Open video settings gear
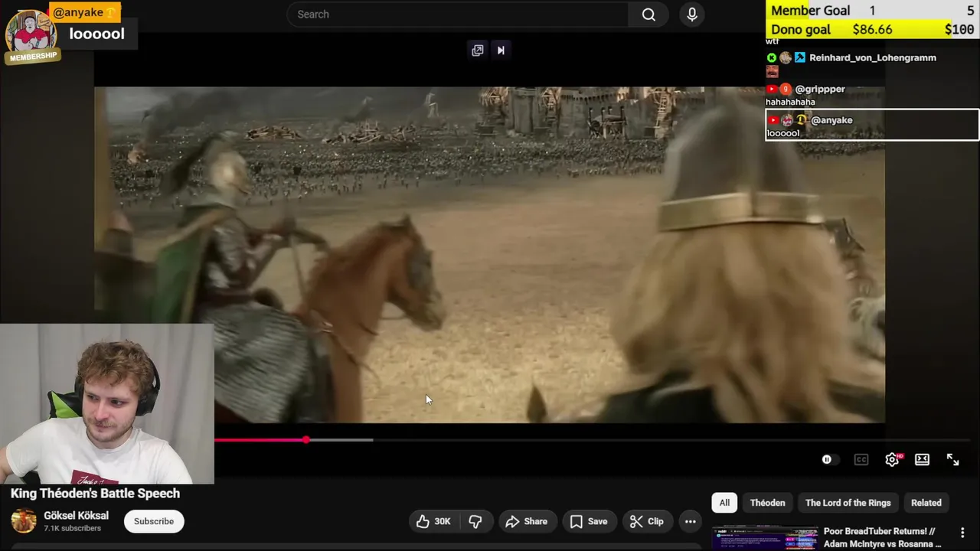Image resolution: width=980 pixels, height=551 pixels. tap(892, 460)
